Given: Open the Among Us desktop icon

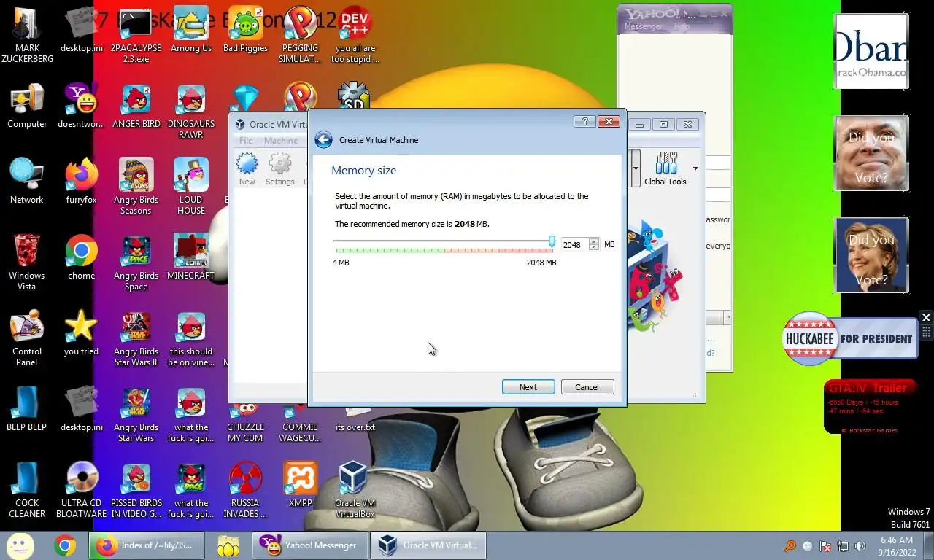Looking at the screenshot, I should pyautogui.click(x=190, y=31).
